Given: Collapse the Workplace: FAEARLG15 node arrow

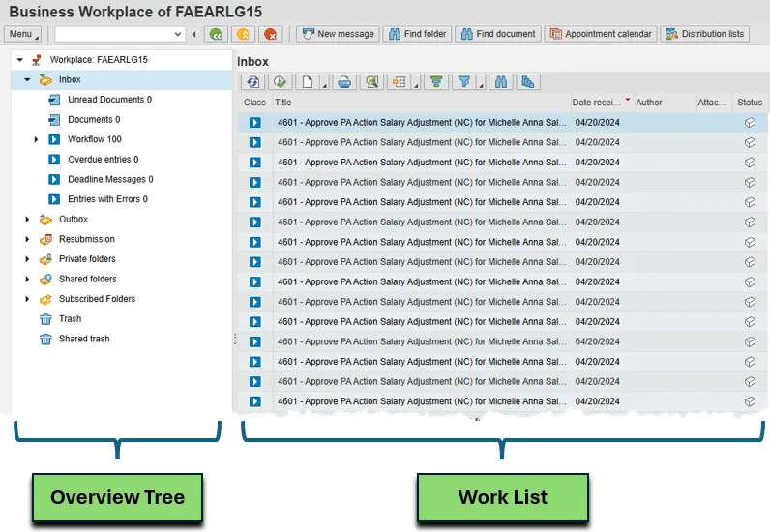Looking at the screenshot, I should point(19,59).
